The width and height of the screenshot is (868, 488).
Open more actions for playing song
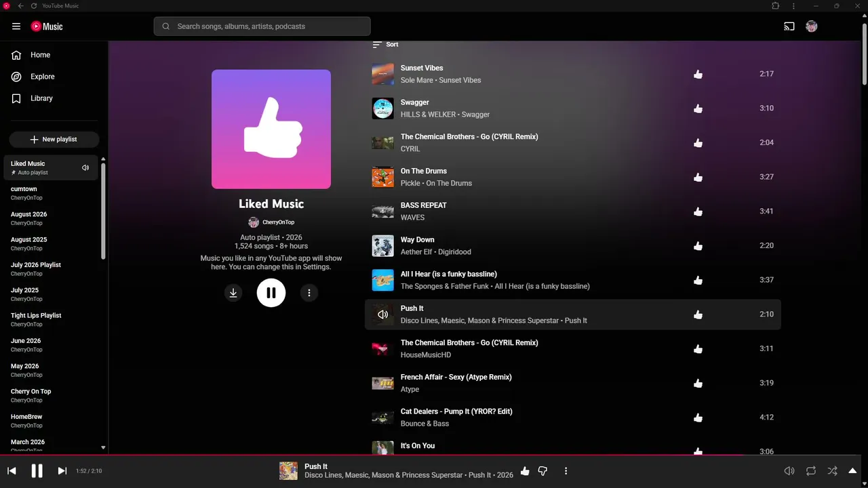point(566,471)
